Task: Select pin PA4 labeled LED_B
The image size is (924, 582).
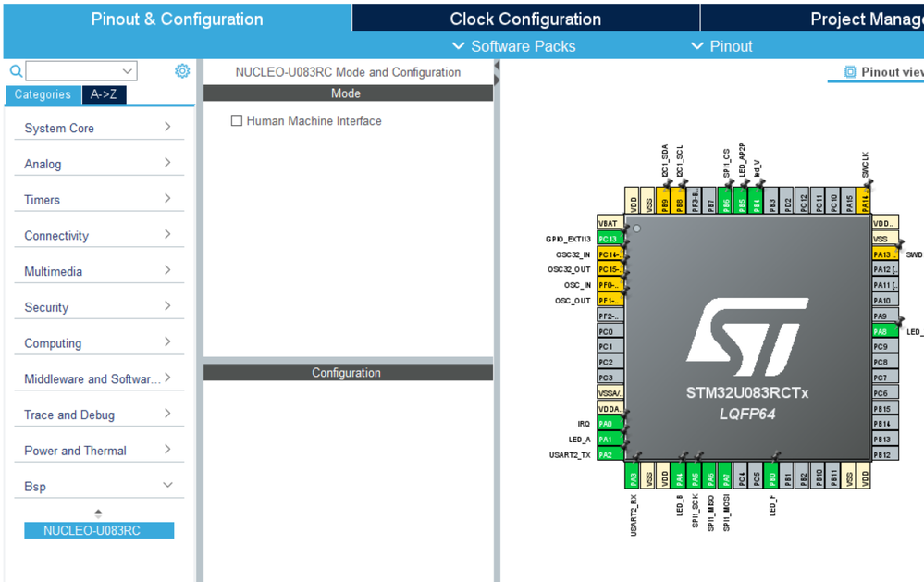Action: click(x=679, y=476)
